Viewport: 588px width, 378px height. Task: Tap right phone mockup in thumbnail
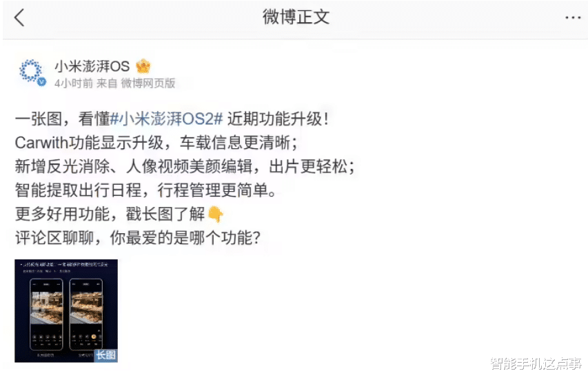(x=86, y=314)
